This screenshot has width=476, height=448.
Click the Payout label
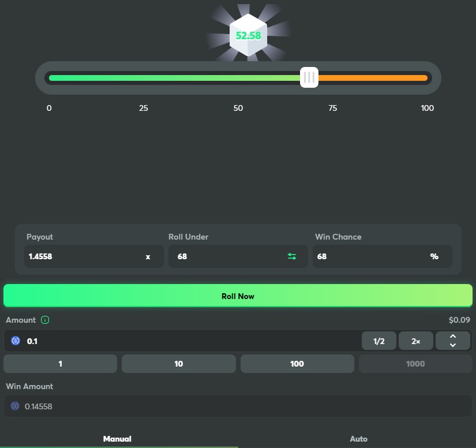coord(40,237)
